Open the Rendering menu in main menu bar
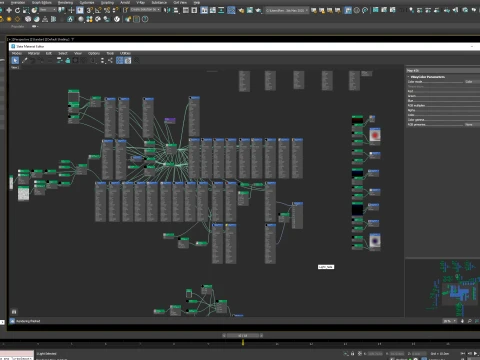 [x=65, y=2]
